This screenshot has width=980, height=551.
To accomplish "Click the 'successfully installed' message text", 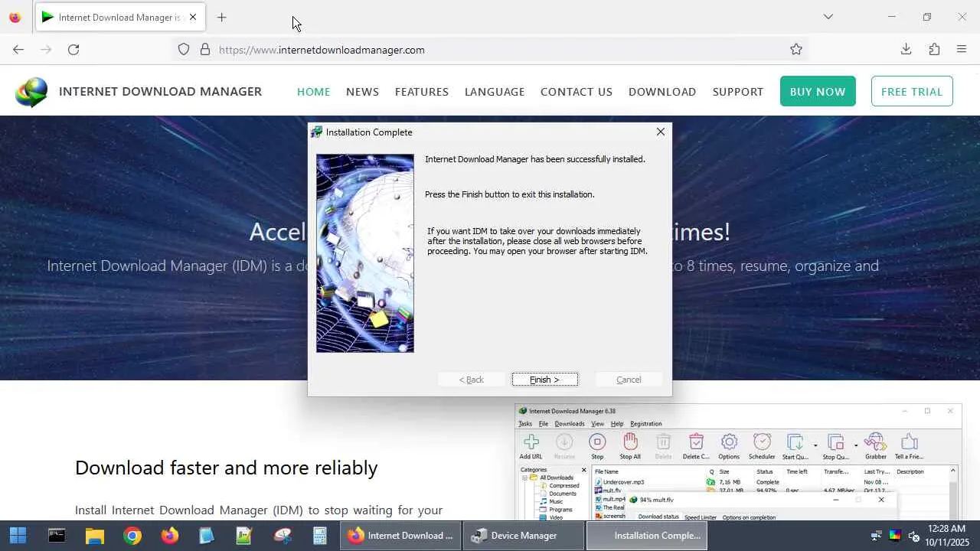I will 535,159.
